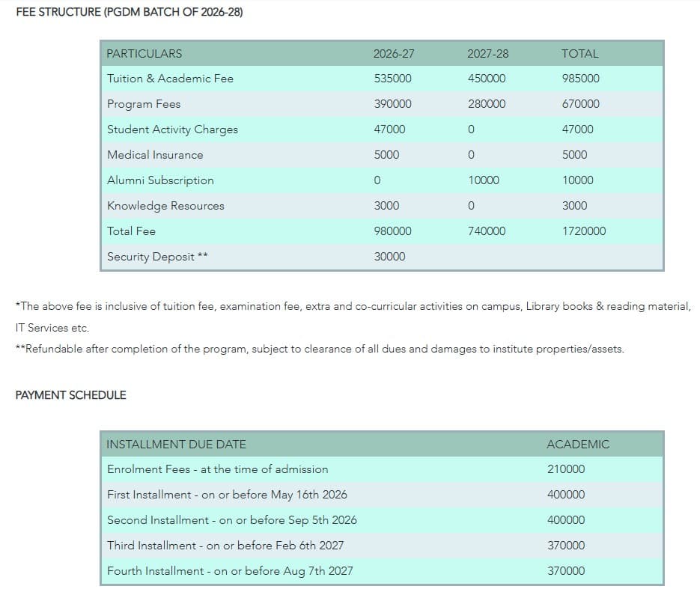This screenshot has height=604, width=700.
Task: Click the 2026-27 column header
Action: [394, 54]
